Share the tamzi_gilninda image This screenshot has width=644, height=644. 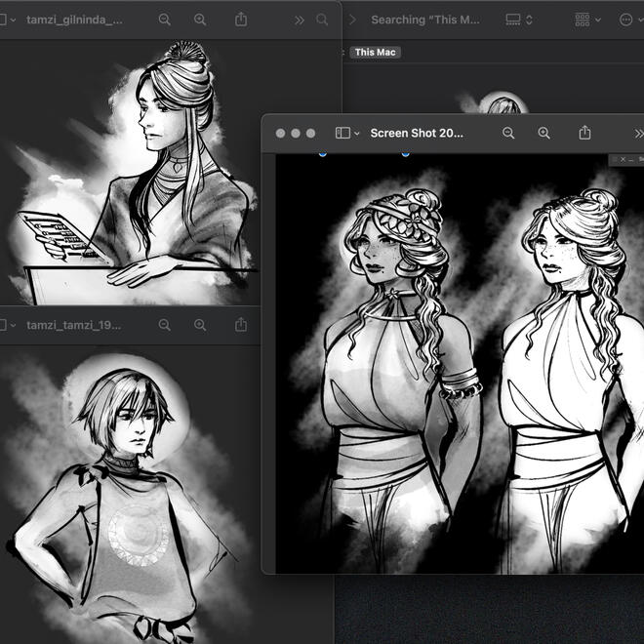[x=241, y=20]
